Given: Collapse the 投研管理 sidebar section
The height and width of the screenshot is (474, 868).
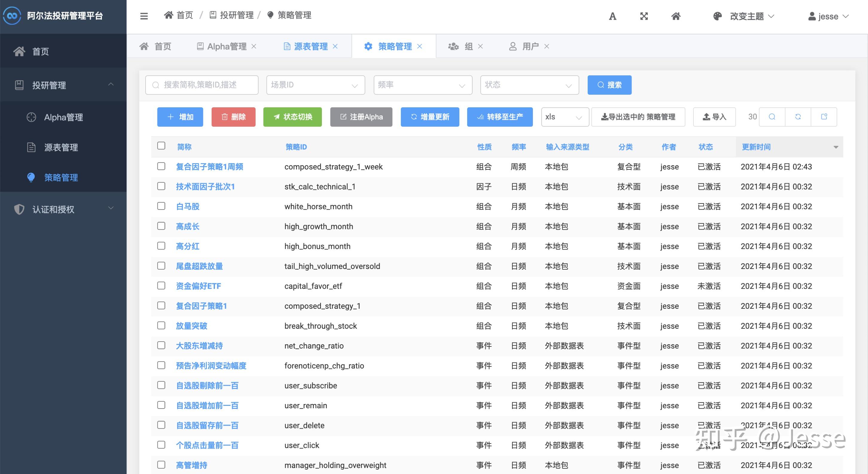Looking at the screenshot, I should pyautogui.click(x=63, y=85).
